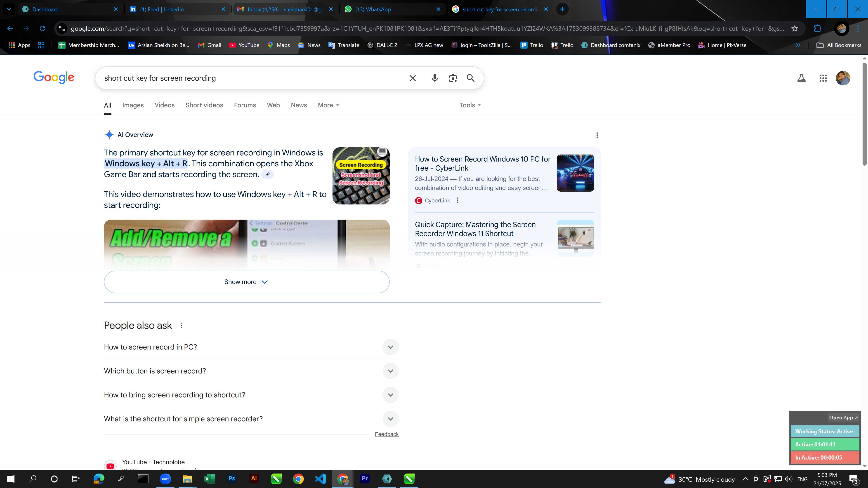
Task: Open the Chrome Extensions puzzle icon
Action: pos(817,29)
